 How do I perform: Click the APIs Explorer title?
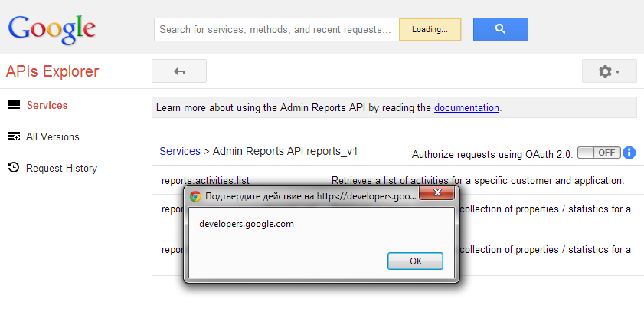[x=52, y=71]
